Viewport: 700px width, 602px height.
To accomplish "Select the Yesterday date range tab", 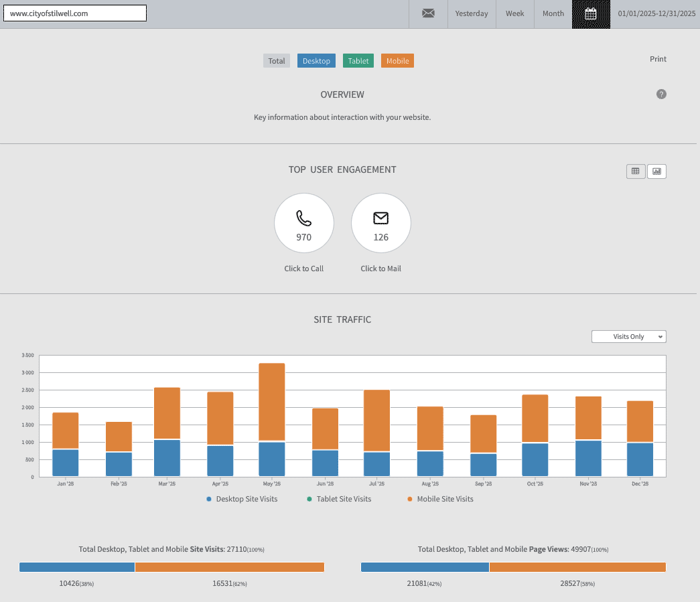I will 472,13.
